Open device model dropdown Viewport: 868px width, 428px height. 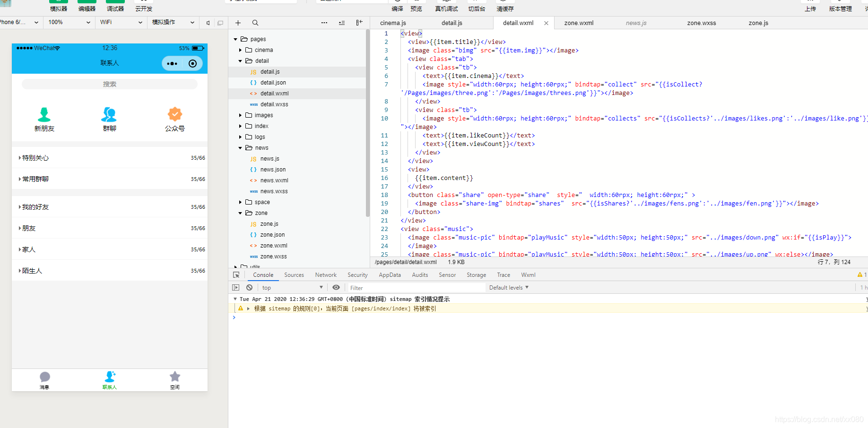click(20, 22)
